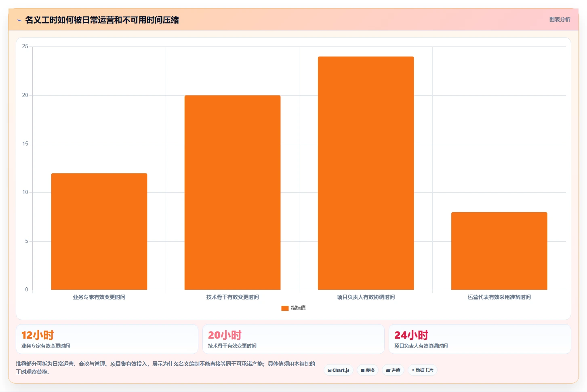Select the 进度 tag
The image size is (587, 392).
[x=393, y=370]
